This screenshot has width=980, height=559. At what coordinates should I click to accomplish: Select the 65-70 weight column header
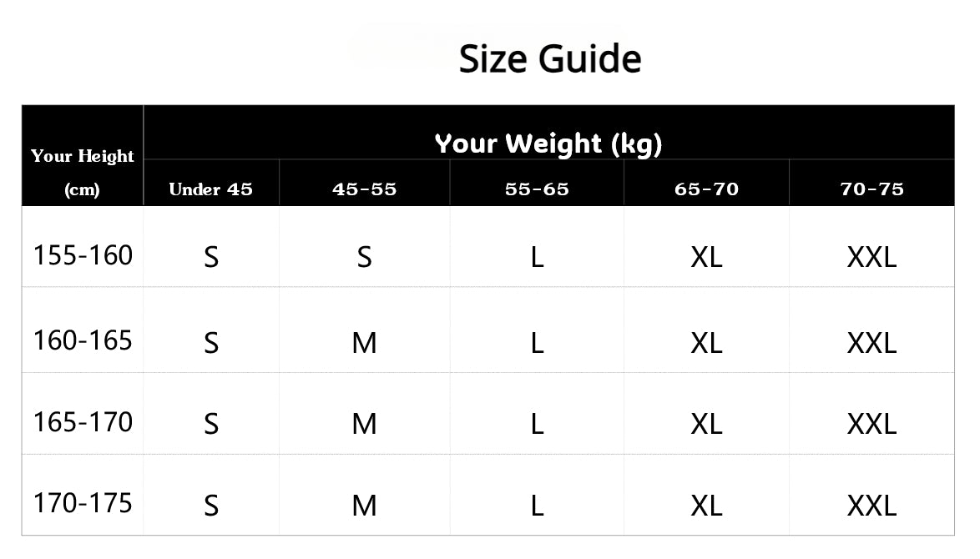pos(706,189)
